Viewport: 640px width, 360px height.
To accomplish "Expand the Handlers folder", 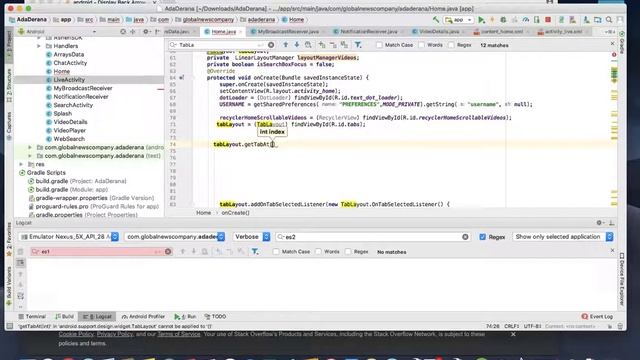I will [39, 46].
